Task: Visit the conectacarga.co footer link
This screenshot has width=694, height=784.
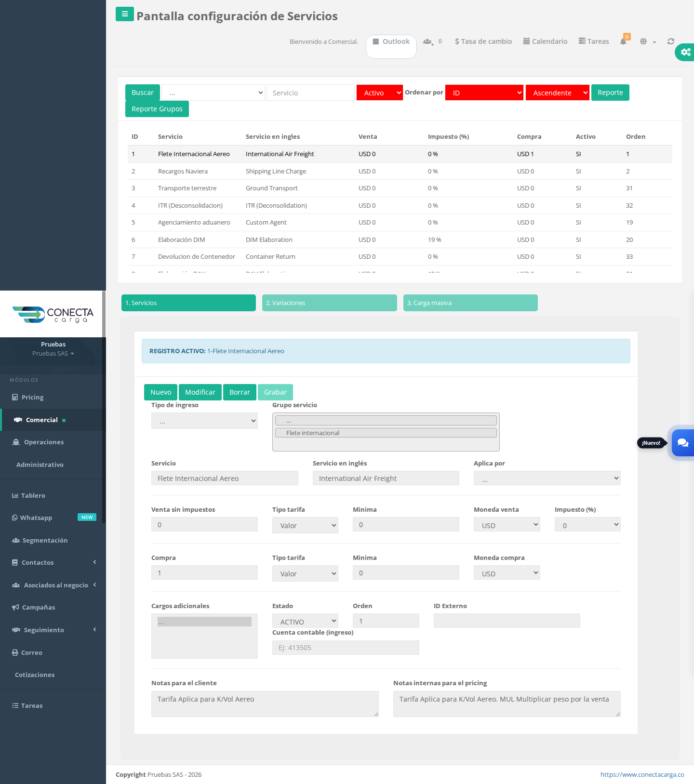Action: coord(642,774)
